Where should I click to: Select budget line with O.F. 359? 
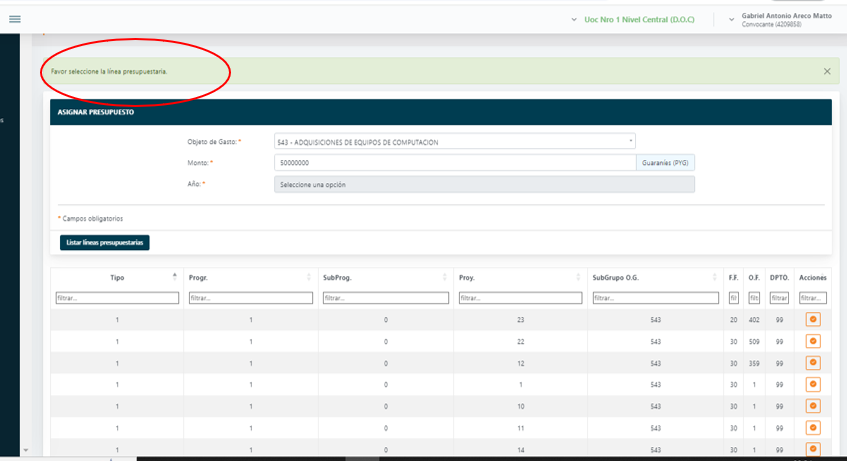pyautogui.click(x=813, y=363)
